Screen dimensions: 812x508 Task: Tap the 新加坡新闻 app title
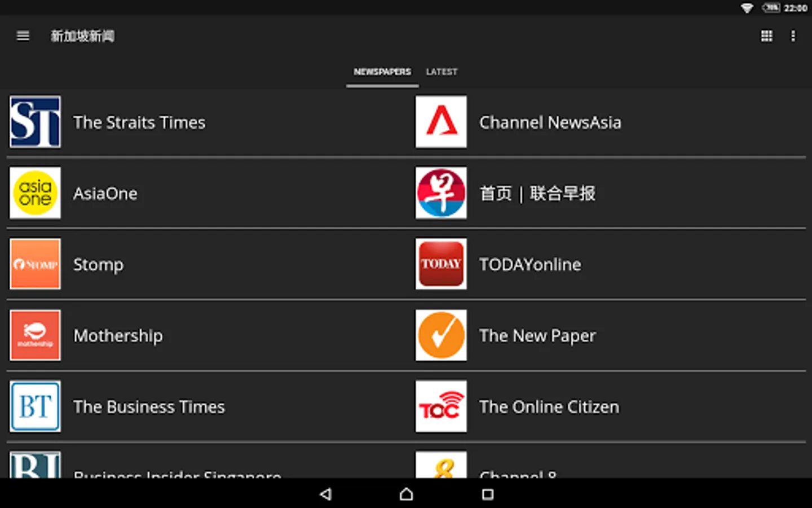coord(82,36)
